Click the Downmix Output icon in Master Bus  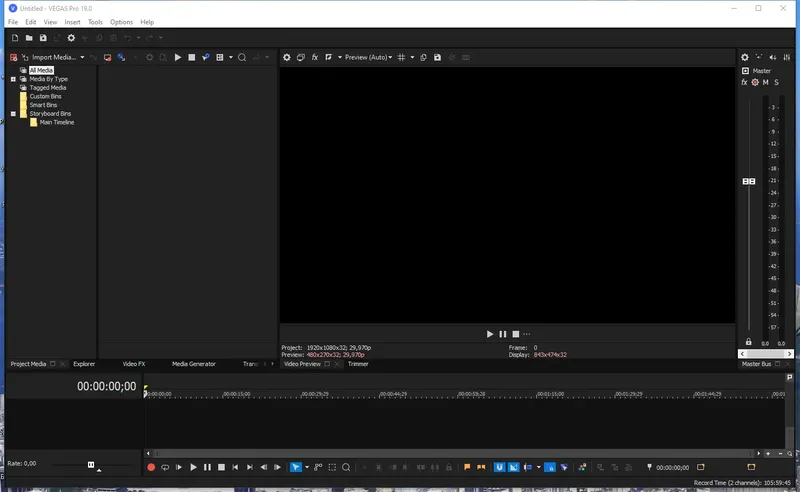tap(759, 57)
